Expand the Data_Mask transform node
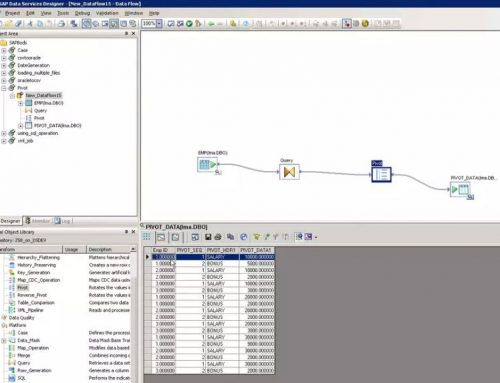This screenshot has height=383, width=500. tap(4, 341)
